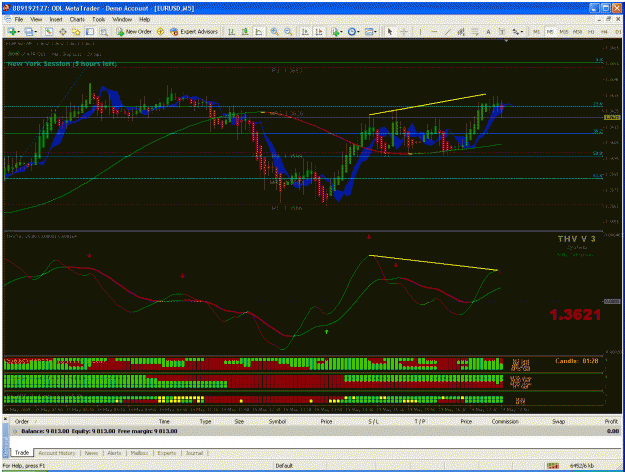The image size is (625, 472).
Task: Sort trades by the Profit column header
Action: (x=611, y=421)
